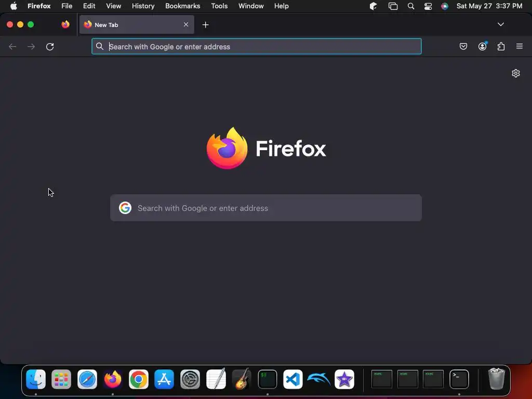Image resolution: width=532 pixels, height=399 pixels.
Task: Open the Trash in the dock
Action: pos(496,379)
